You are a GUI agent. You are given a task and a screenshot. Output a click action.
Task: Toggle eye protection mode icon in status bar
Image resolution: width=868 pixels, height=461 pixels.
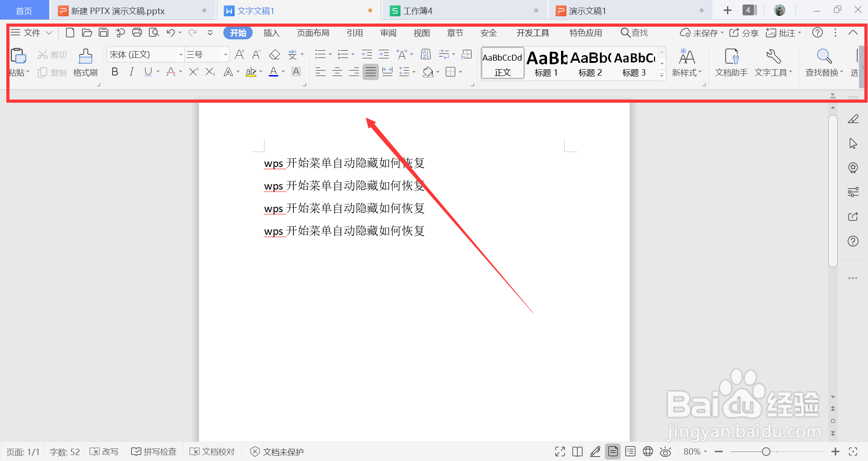click(665, 451)
